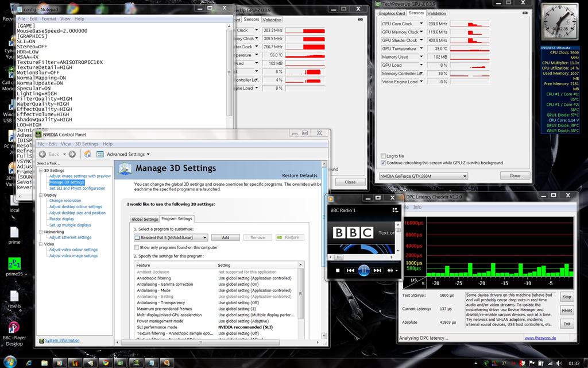Open the program selection dropdown for Resident Evil 5
This screenshot has width=588, height=368.
click(x=205, y=237)
